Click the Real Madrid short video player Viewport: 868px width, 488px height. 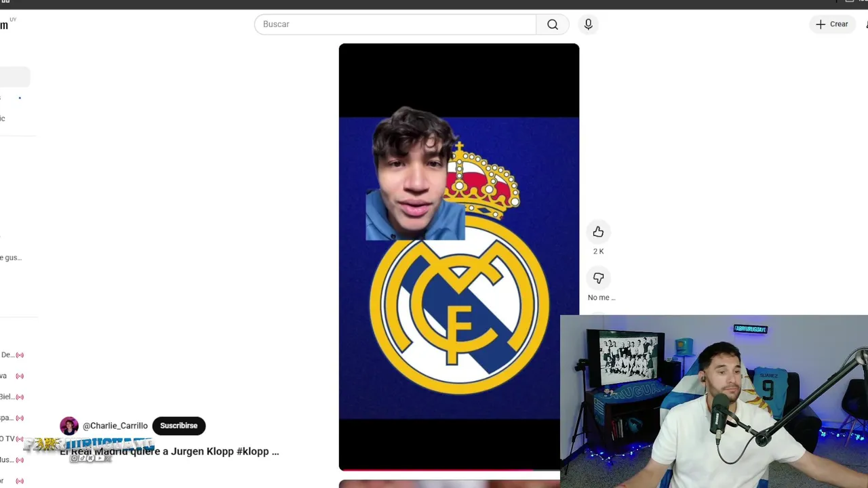coord(459,256)
